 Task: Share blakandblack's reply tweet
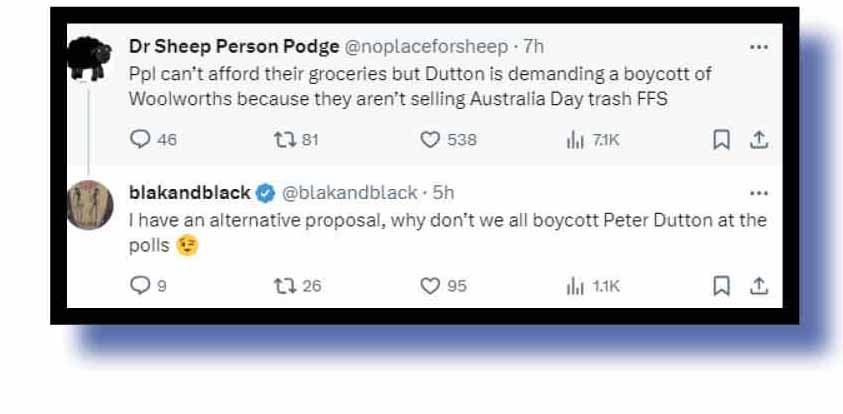coord(758,286)
